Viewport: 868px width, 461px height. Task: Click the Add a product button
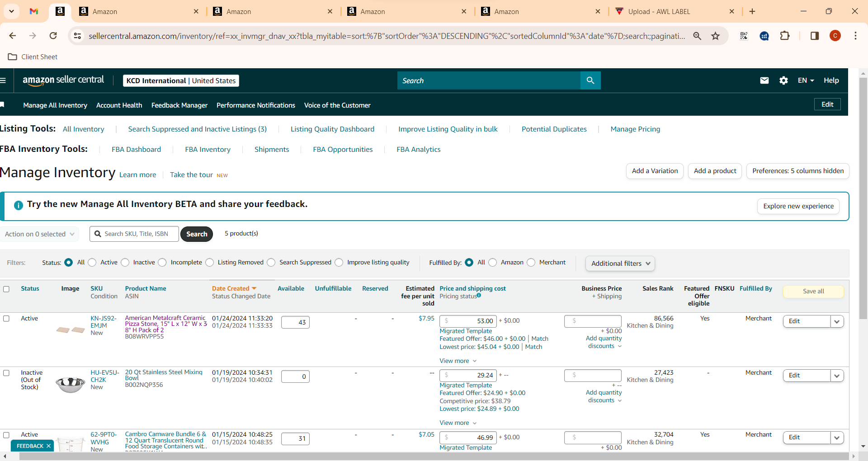click(x=715, y=171)
